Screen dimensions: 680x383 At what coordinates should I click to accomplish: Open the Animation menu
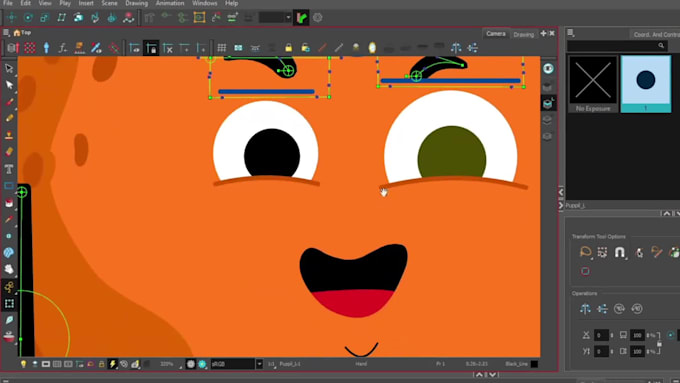tap(170, 3)
